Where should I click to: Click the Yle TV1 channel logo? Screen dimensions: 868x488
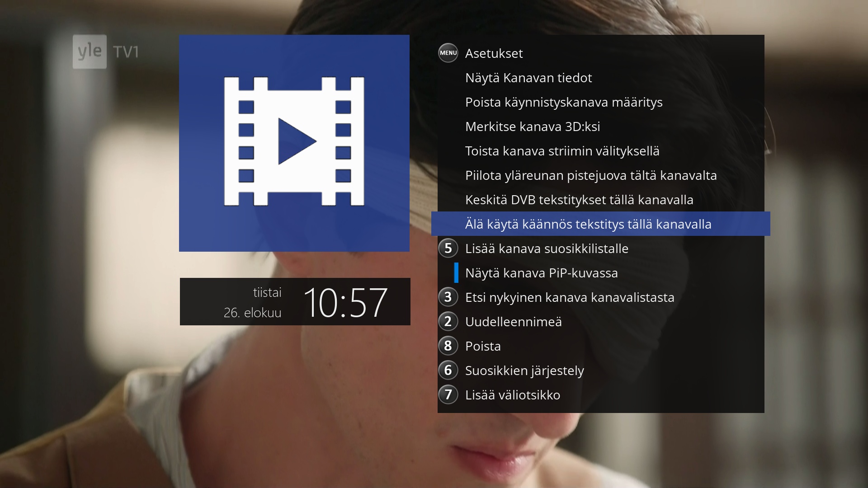tap(106, 52)
